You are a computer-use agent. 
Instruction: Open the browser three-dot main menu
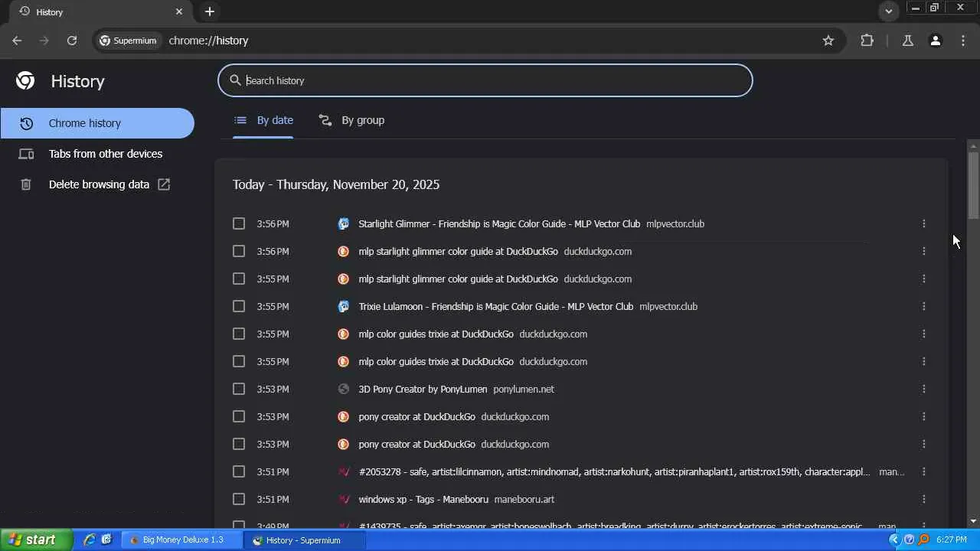963,41
